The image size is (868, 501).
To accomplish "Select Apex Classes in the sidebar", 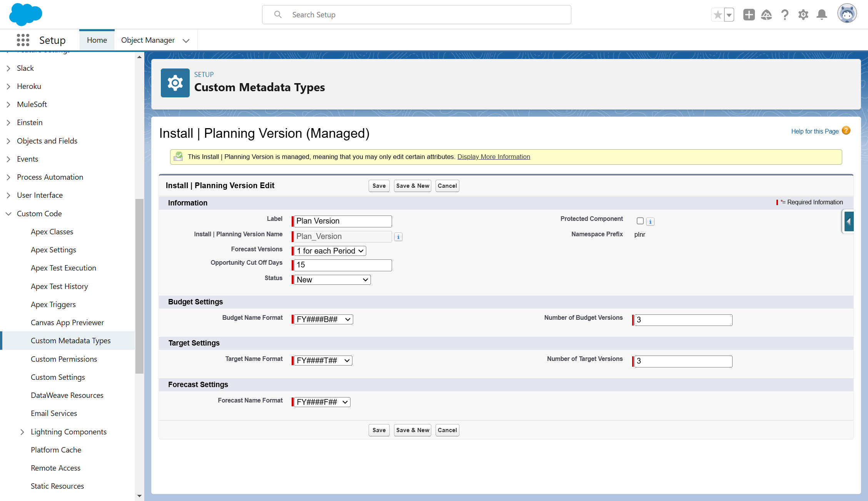I will [52, 232].
